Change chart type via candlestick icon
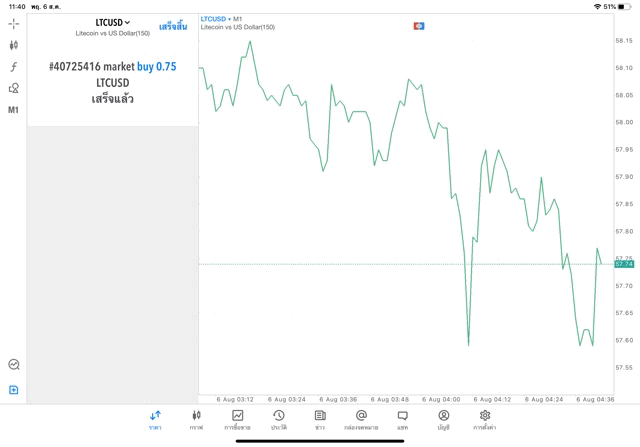The width and height of the screenshot is (640, 447). coord(14,45)
